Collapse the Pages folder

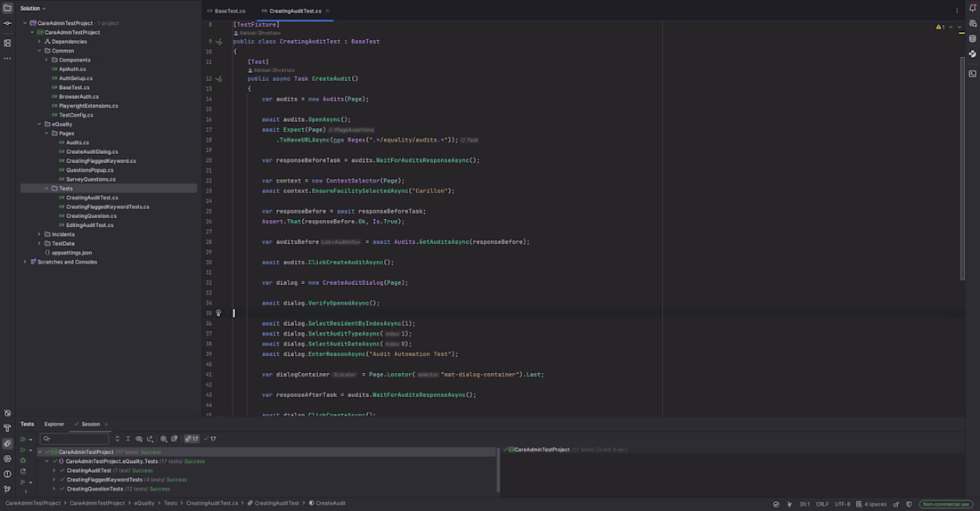[47, 133]
